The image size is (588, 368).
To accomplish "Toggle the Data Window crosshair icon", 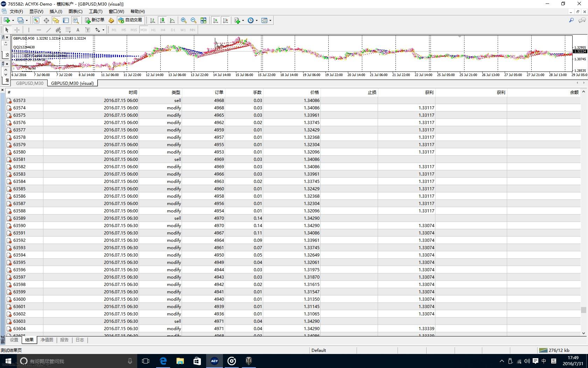I will (46, 20).
